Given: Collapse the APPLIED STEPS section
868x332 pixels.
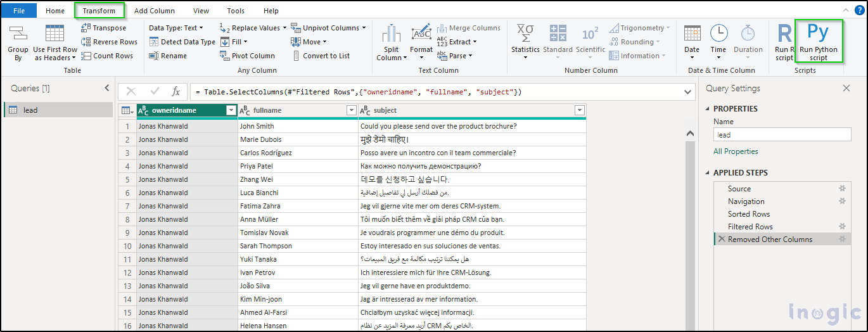Looking at the screenshot, I should (708, 173).
